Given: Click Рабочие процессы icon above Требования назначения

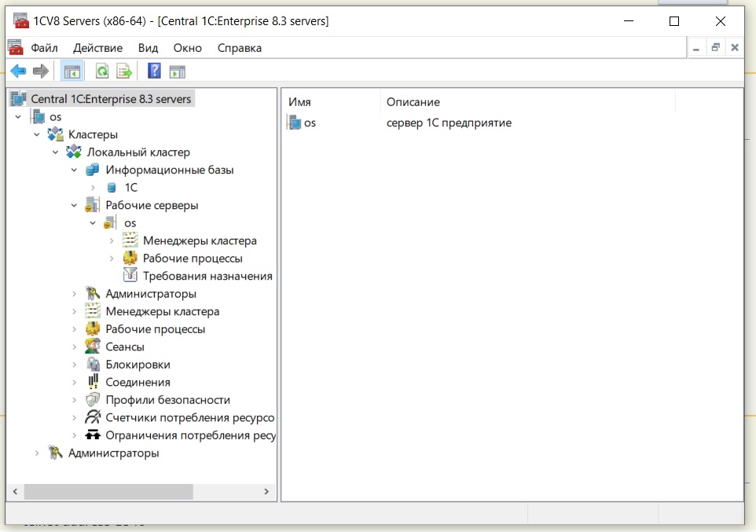Looking at the screenshot, I should pos(130,258).
